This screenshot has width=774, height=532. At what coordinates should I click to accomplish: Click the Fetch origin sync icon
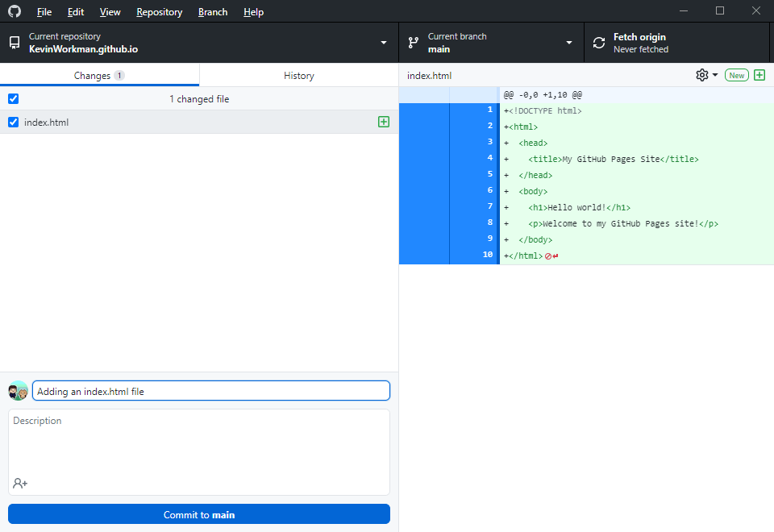597,42
